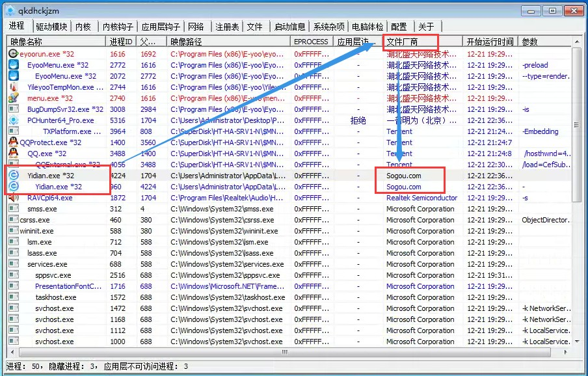
Task: Click the menu.exe process icon
Action: [14, 98]
